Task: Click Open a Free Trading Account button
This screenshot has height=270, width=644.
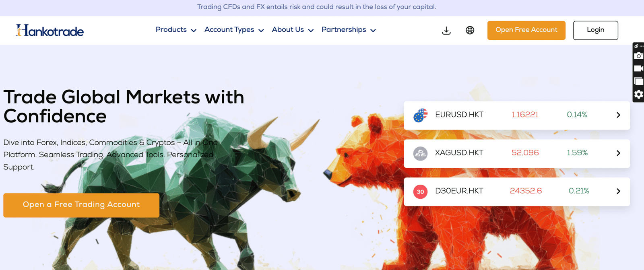Action: click(x=81, y=205)
